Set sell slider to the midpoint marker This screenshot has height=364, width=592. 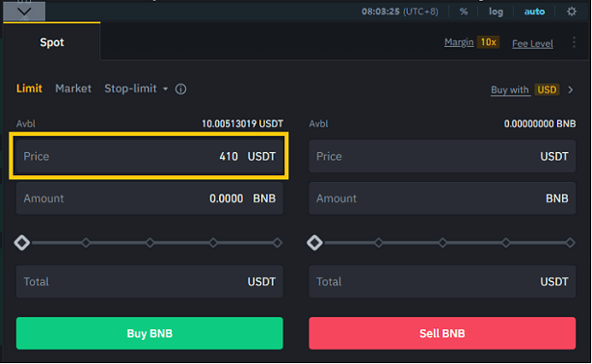[443, 243]
